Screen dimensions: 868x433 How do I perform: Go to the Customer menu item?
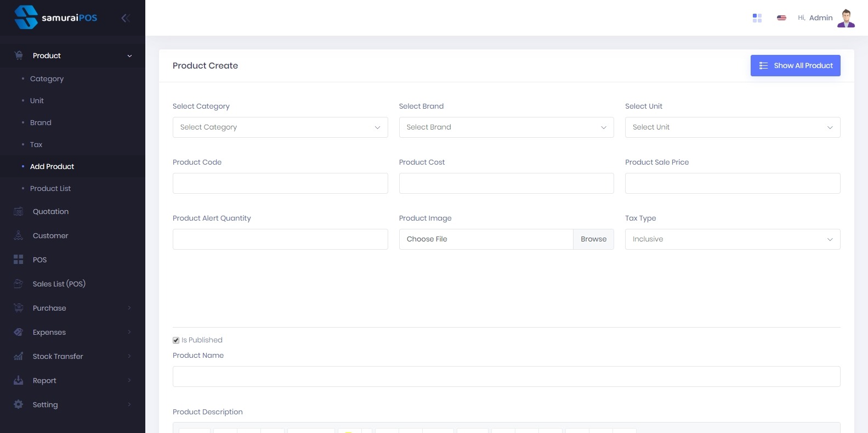(50, 235)
